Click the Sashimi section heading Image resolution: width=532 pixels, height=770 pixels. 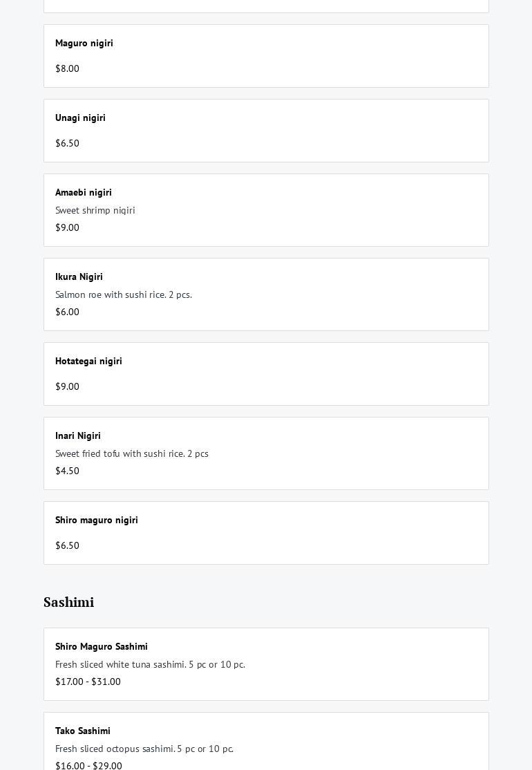69,602
